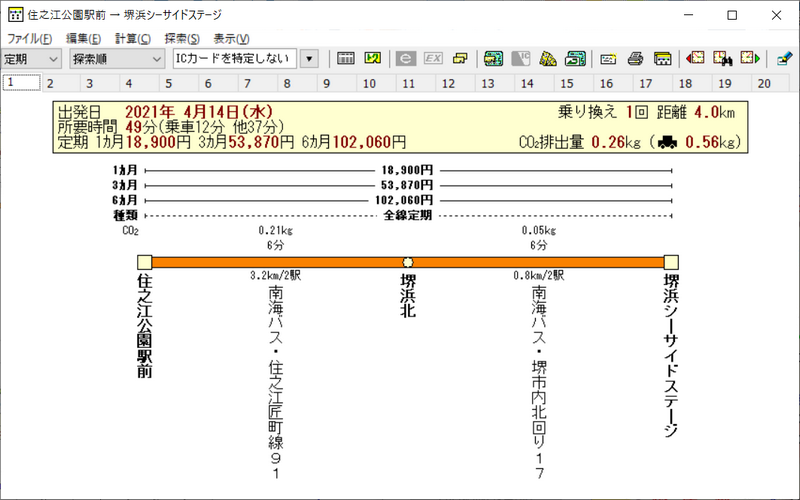The image size is (800, 500).
Task: Click the 1カ月 18,900円 fare line
Action: [x=407, y=170]
